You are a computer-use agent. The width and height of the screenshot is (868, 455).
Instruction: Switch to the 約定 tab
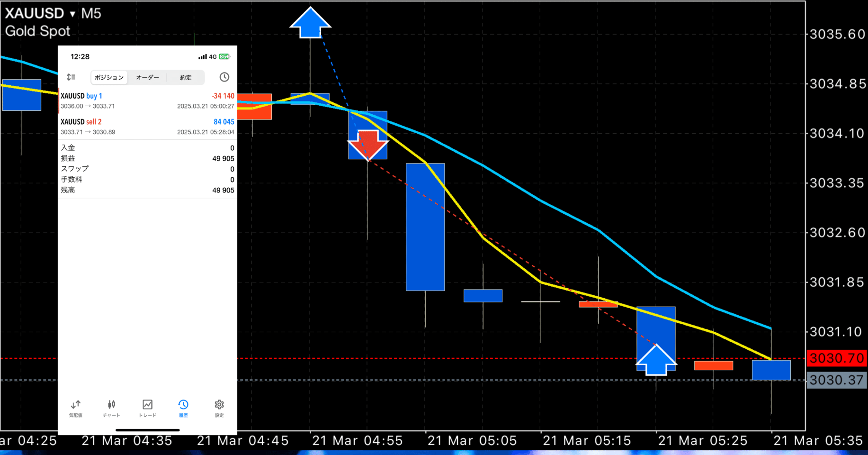[x=186, y=77]
